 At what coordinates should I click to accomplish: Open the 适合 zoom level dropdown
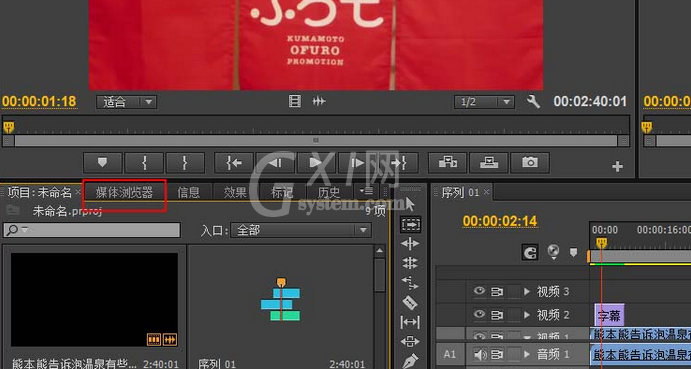tap(126, 102)
